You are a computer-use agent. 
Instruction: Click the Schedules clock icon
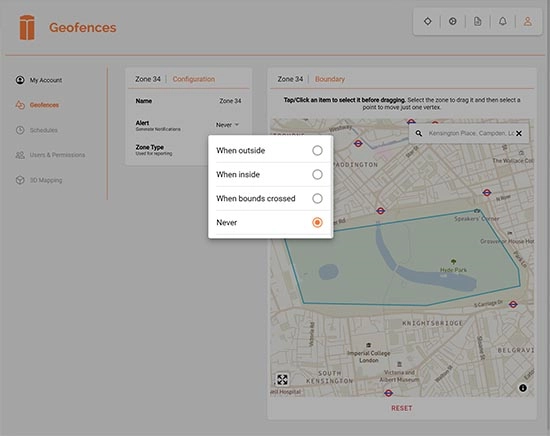(20, 130)
